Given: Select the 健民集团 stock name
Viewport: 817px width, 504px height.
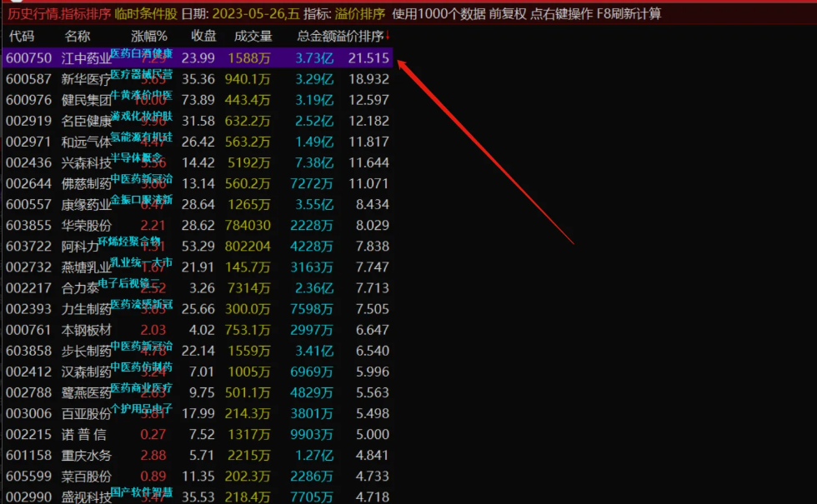Looking at the screenshot, I should coord(87,100).
